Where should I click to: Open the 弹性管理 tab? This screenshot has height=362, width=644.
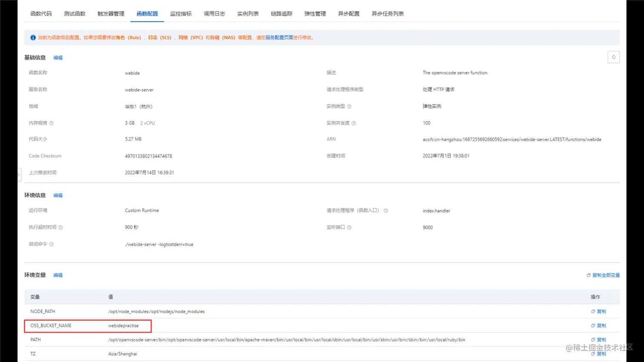coord(315,13)
